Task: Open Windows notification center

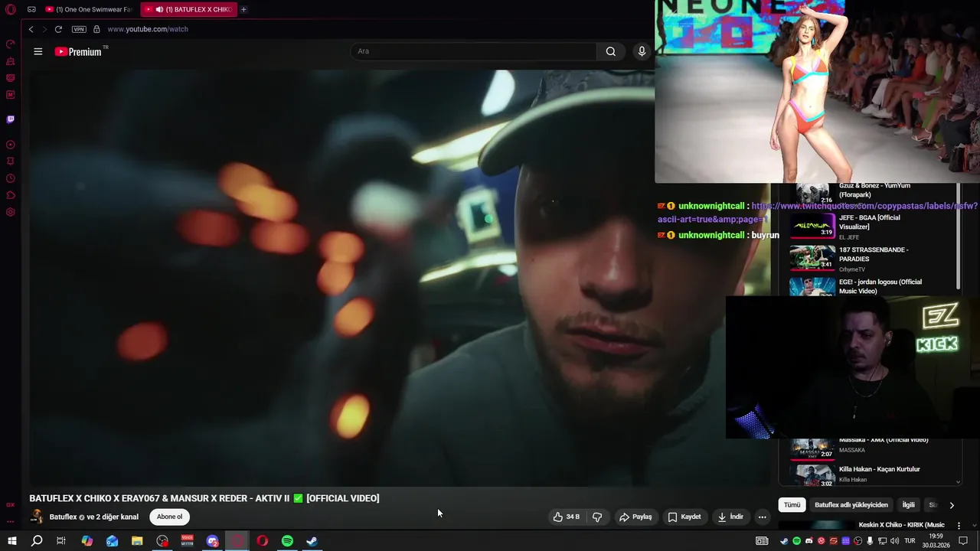Action: click(963, 541)
